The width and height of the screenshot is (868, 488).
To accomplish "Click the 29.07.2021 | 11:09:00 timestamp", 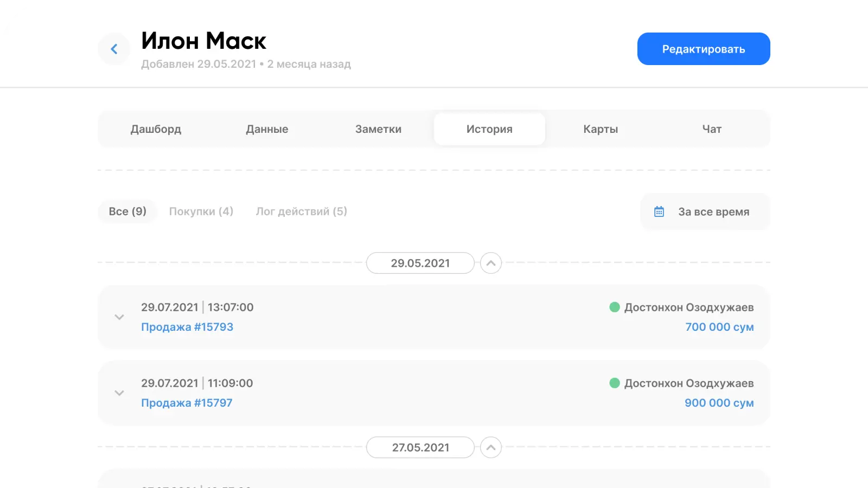I will click(x=197, y=383).
